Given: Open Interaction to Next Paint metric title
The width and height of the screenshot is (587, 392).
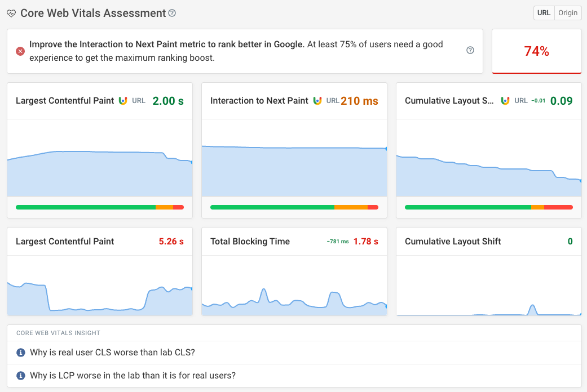Looking at the screenshot, I should [259, 101].
